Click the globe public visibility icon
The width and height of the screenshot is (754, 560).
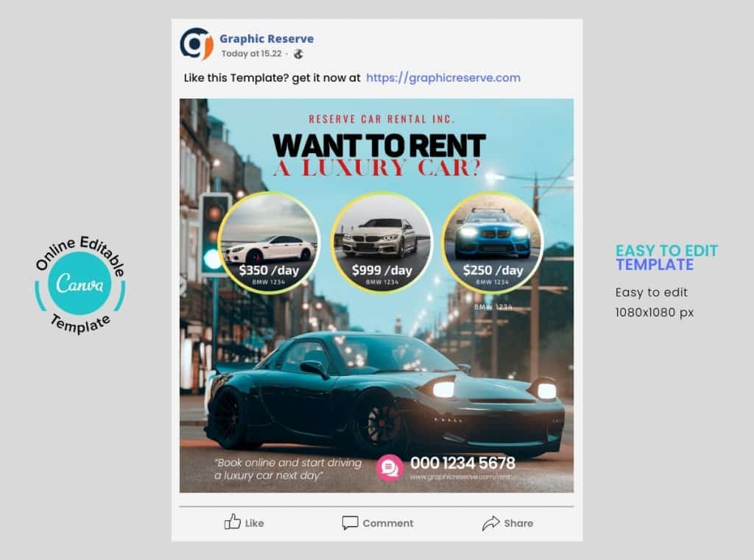298,54
